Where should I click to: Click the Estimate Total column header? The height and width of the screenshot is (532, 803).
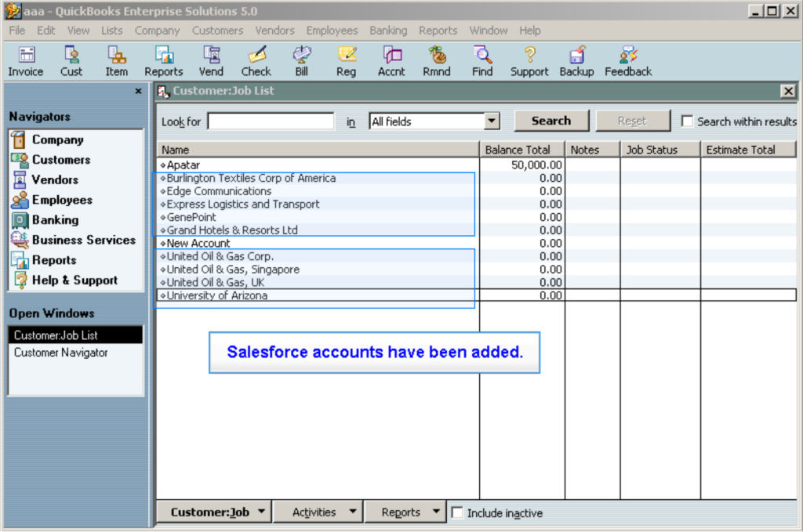748,150
